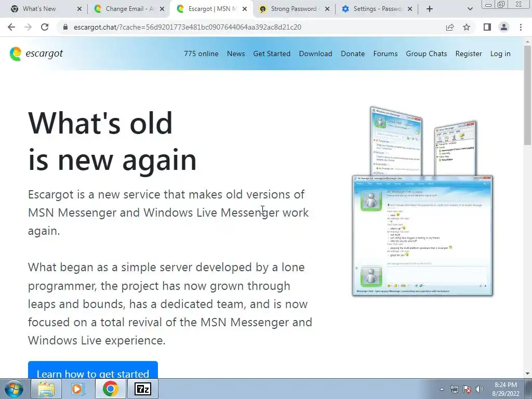Click the browser forward arrow
The width and height of the screenshot is (532, 399).
pyautogui.click(x=28, y=27)
